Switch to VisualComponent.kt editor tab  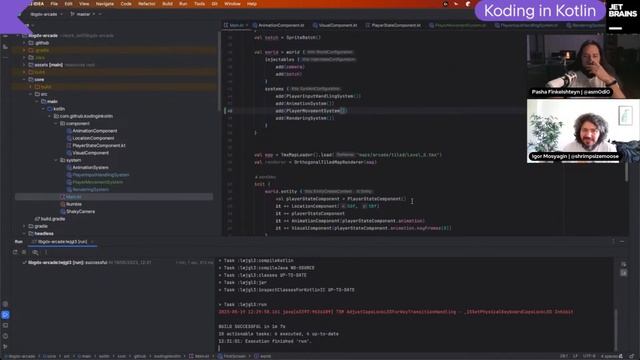pos(335,25)
